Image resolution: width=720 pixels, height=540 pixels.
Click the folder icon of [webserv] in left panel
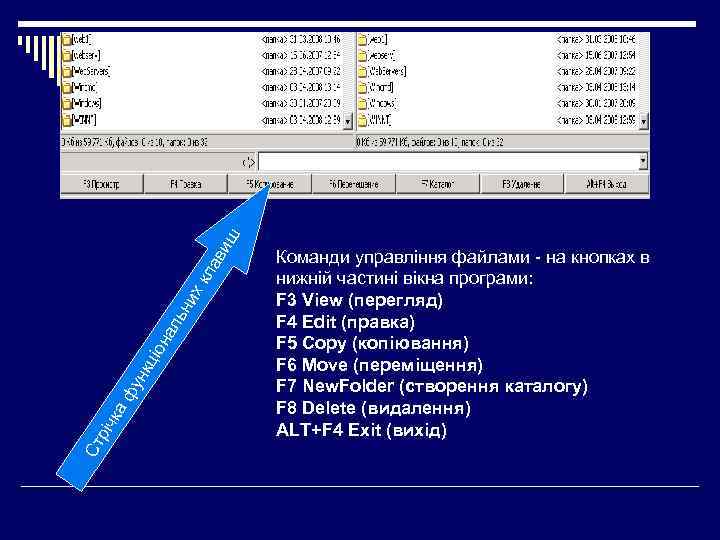click(67, 56)
